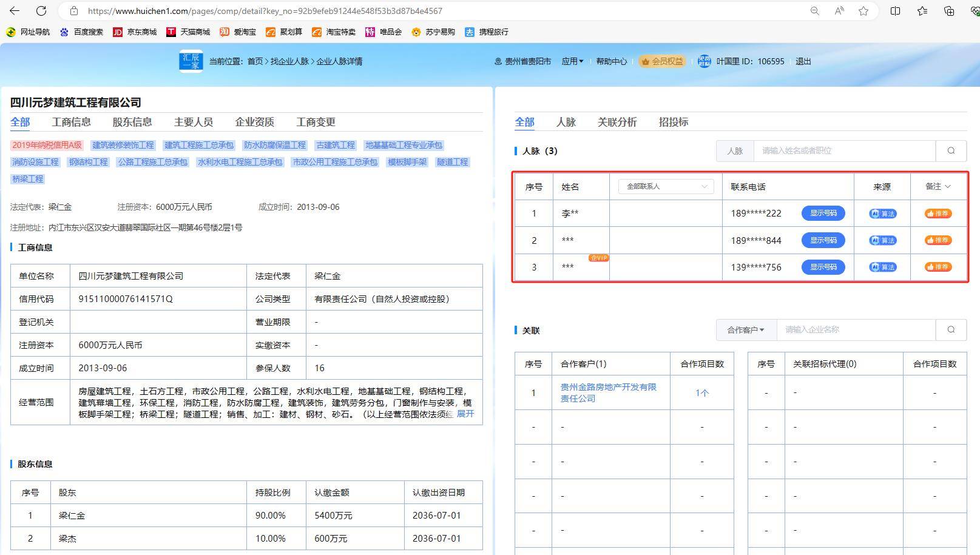Open split screen icon in browser toolbar
980x555 pixels.
pyautogui.click(x=895, y=11)
